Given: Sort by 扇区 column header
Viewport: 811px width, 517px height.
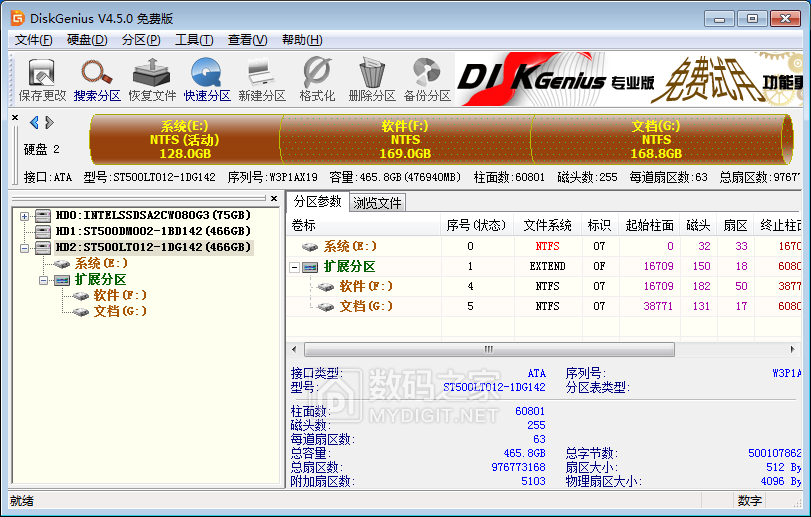Looking at the screenshot, I should point(736,225).
